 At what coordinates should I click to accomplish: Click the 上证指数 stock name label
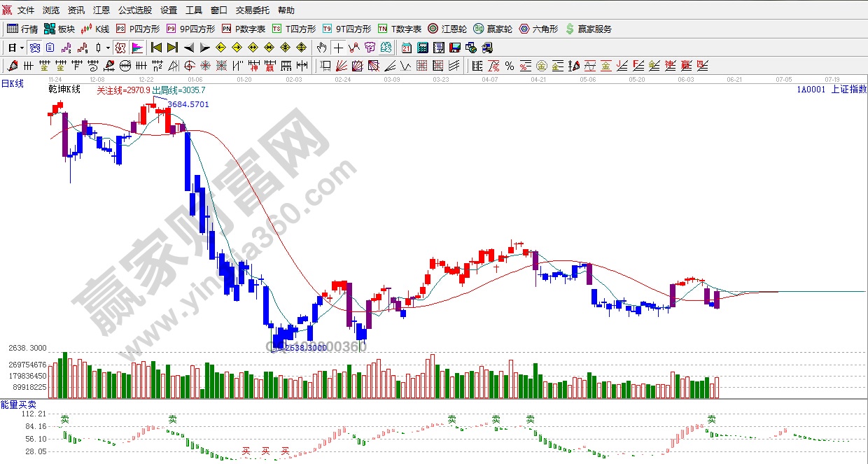point(848,90)
